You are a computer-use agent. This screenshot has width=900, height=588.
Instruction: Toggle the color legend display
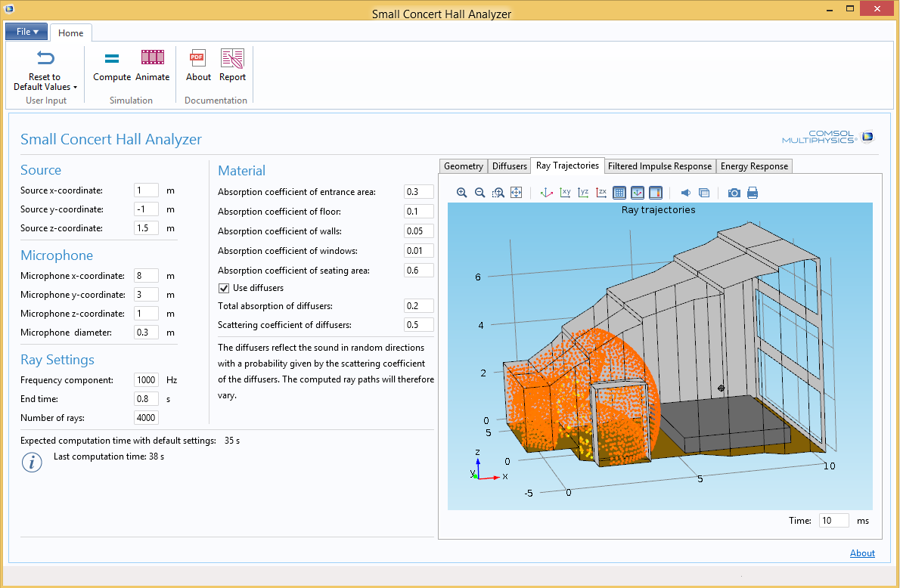tap(656, 193)
